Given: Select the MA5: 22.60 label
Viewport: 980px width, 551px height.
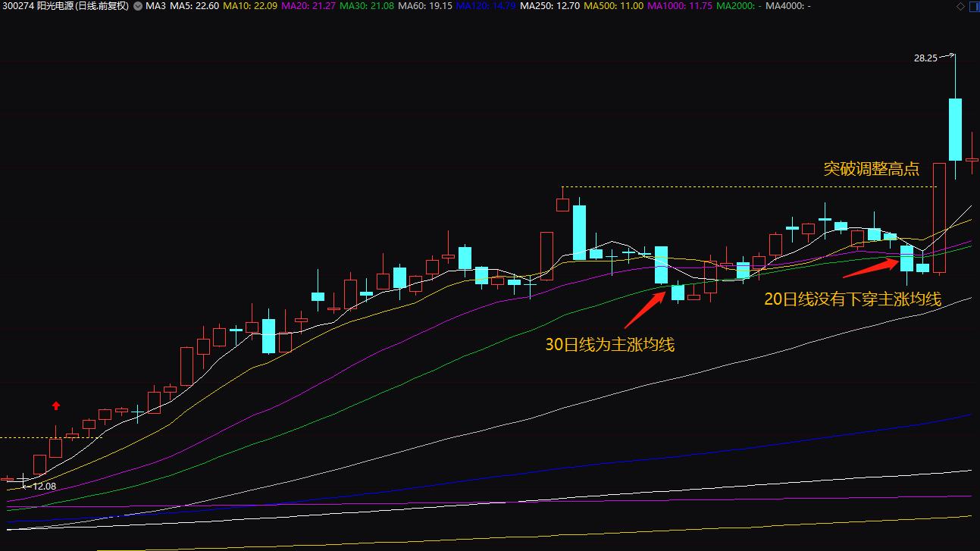Looking at the screenshot, I should [x=195, y=6].
